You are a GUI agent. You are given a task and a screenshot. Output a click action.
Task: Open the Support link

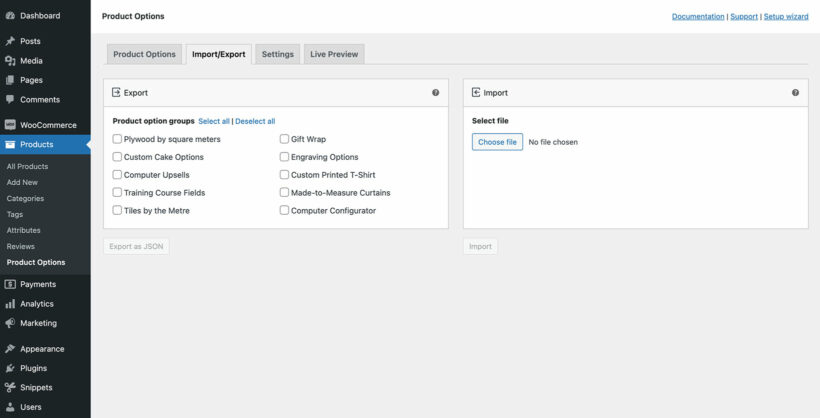[744, 17]
